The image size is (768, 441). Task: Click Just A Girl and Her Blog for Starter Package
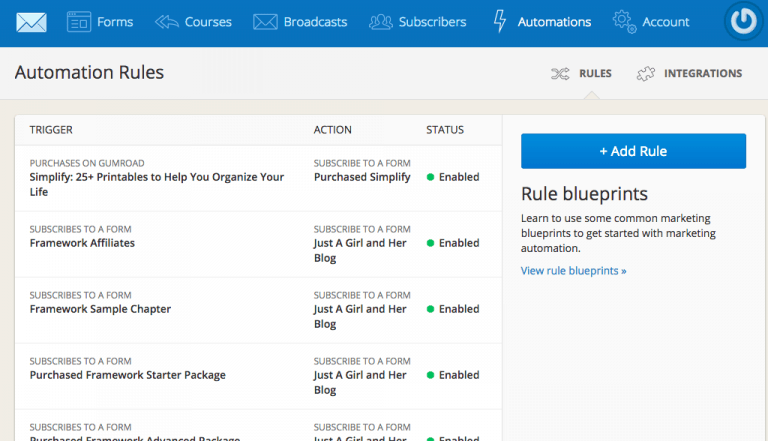coord(360,382)
